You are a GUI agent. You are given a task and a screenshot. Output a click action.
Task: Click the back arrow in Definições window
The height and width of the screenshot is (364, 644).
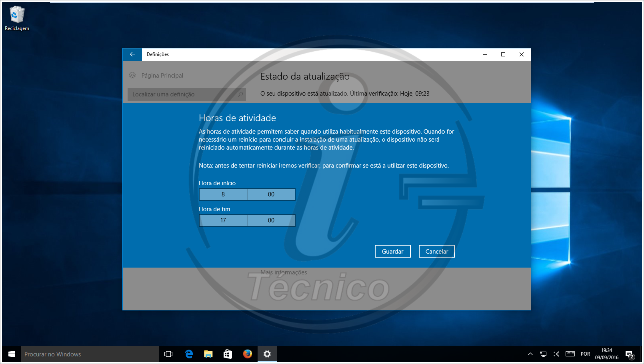click(132, 54)
